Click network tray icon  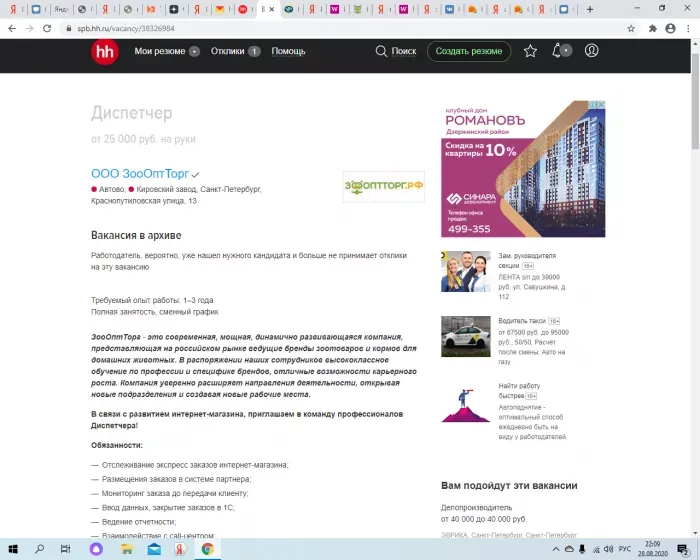point(596,549)
